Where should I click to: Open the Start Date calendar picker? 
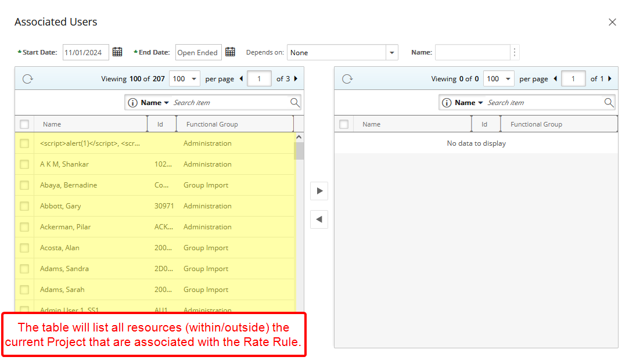coord(117,52)
